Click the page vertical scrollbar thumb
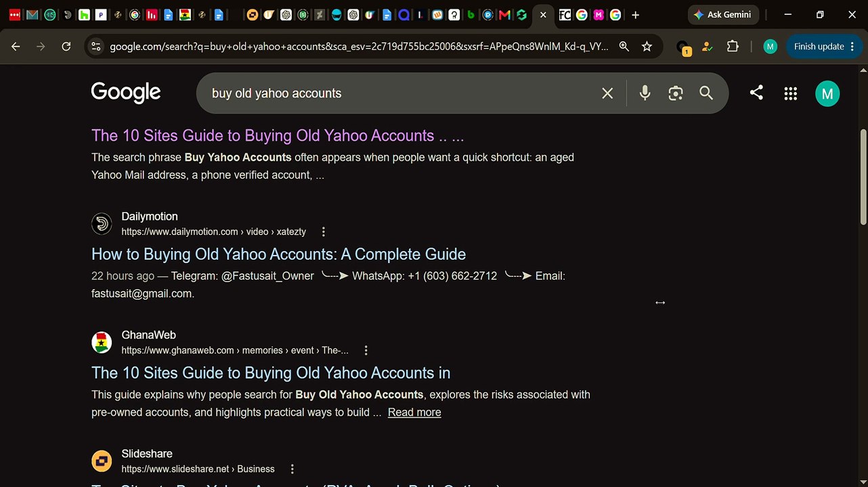 tap(863, 178)
